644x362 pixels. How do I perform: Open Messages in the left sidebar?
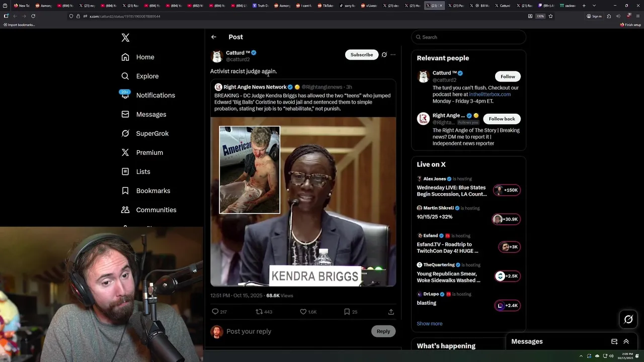[x=143, y=115]
